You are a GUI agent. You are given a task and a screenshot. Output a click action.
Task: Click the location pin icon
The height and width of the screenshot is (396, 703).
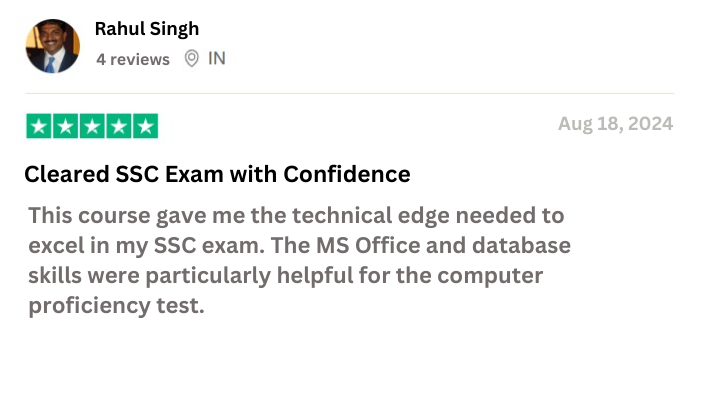coord(191,59)
